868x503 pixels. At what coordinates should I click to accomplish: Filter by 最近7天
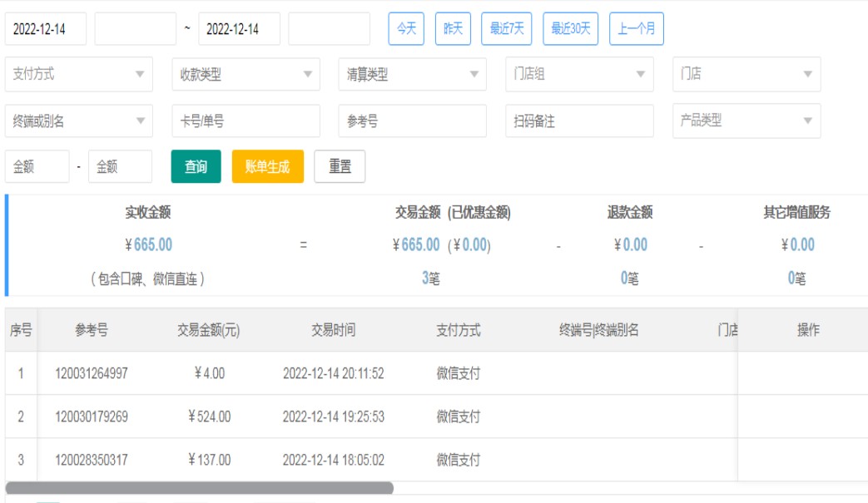pyautogui.click(x=506, y=29)
